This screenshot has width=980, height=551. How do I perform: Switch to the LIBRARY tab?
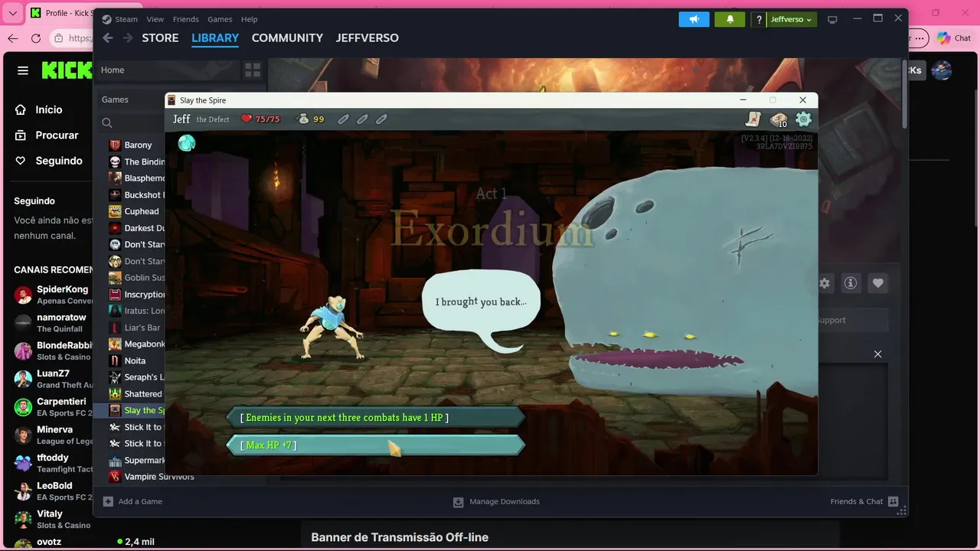pyautogui.click(x=215, y=37)
